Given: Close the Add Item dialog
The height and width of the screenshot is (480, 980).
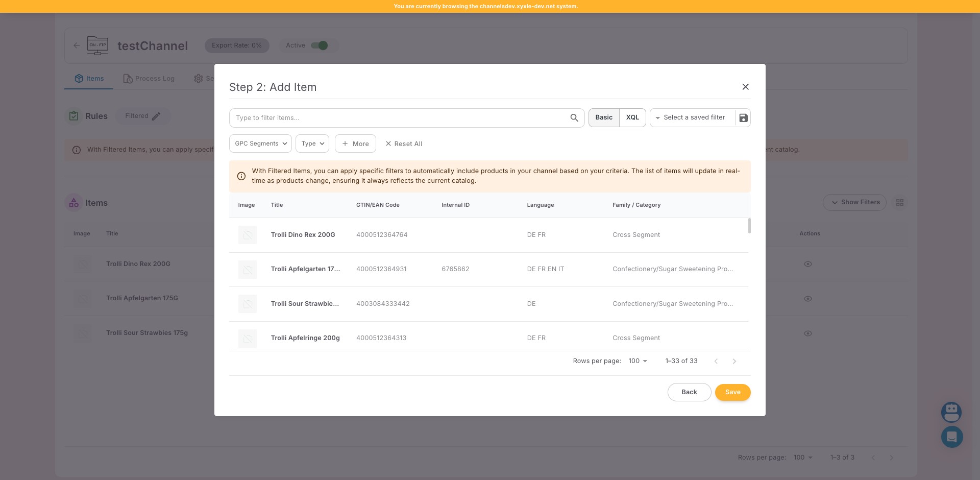Looking at the screenshot, I should click(745, 87).
